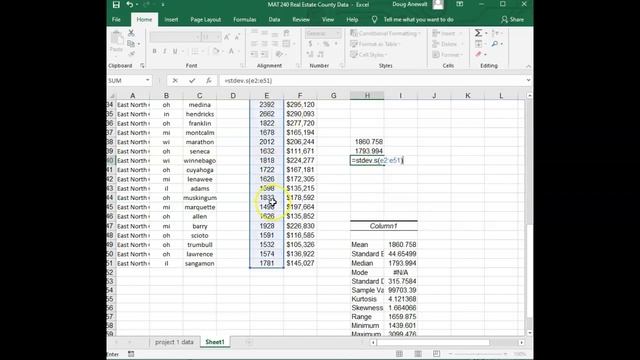
Task: Click the Find & Select magnifier icon
Action: click(495, 44)
